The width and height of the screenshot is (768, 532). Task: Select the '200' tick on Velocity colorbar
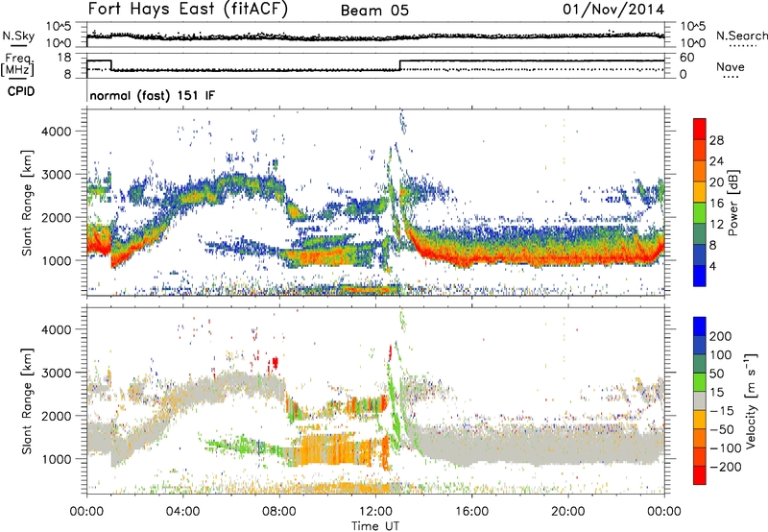pyautogui.click(x=721, y=336)
